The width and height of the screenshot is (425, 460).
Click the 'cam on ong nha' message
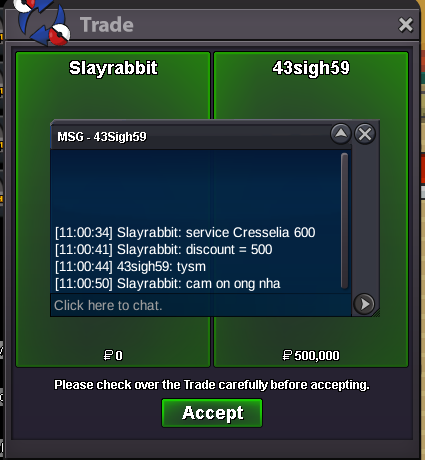167,284
